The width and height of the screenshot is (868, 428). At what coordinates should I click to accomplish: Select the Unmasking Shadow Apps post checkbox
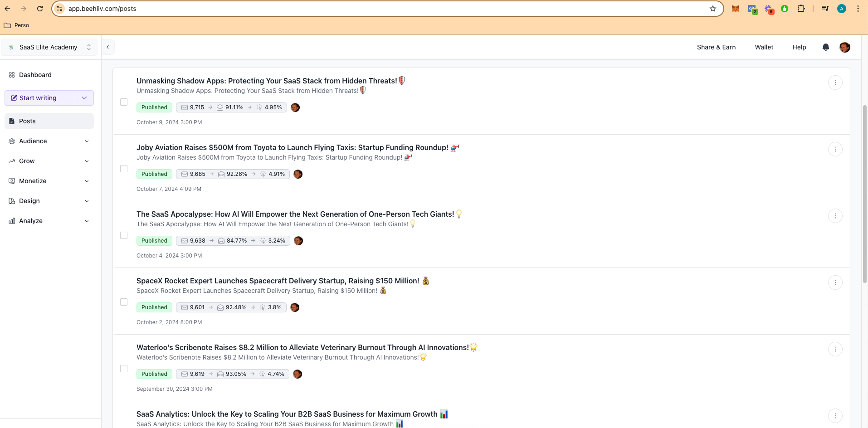click(x=124, y=102)
